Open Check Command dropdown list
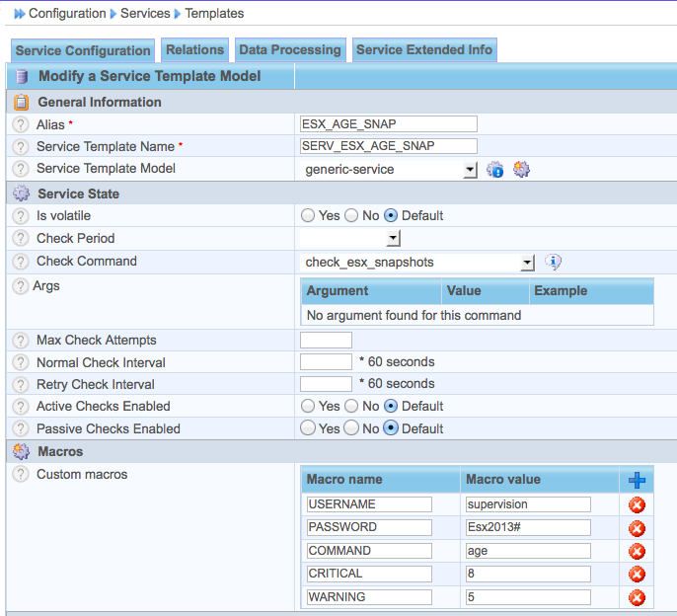 pos(527,263)
